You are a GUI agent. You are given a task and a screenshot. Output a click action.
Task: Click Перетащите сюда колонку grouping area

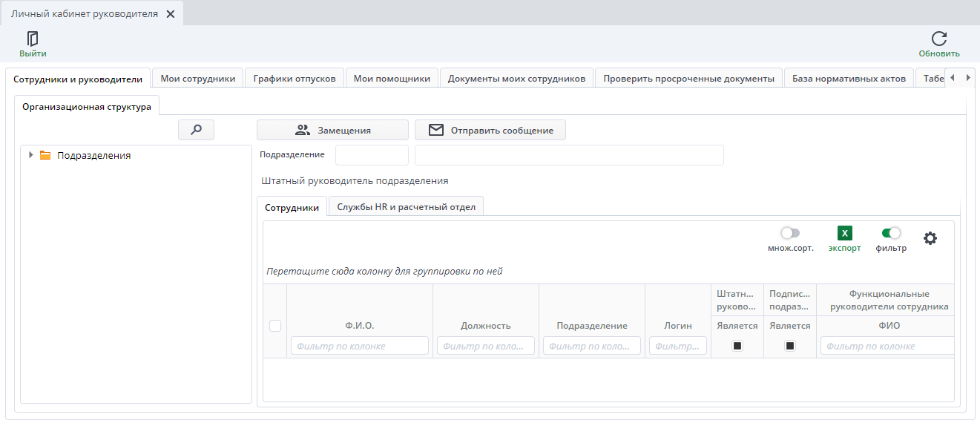(384, 271)
